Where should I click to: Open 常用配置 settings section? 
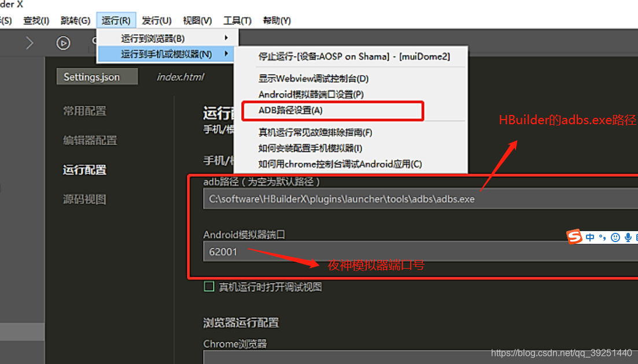pos(84,111)
